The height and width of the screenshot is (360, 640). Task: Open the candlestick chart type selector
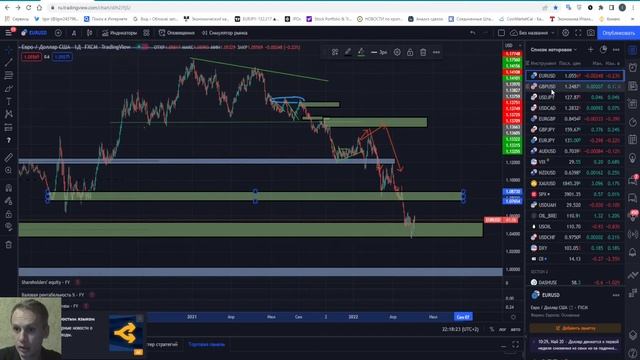pyautogui.click(x=89, y=33)
